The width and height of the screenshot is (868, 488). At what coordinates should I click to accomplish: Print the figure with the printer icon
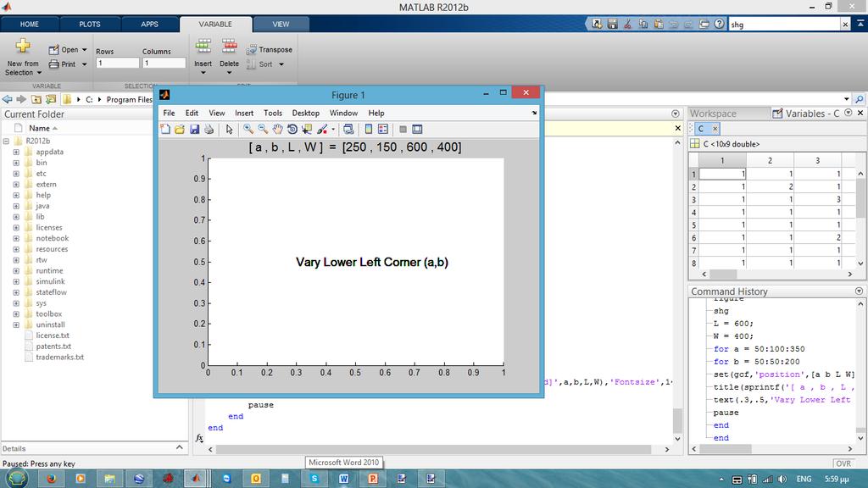point(209,129)
